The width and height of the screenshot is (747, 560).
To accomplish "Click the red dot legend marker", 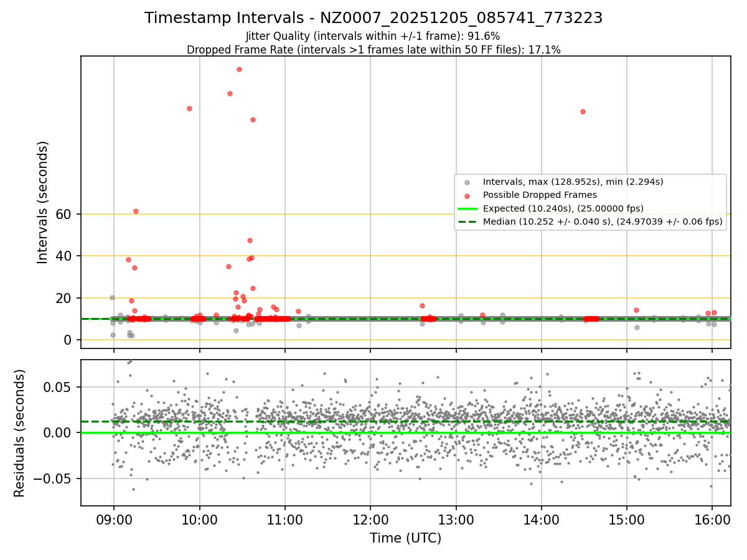I will click(467, 195).
